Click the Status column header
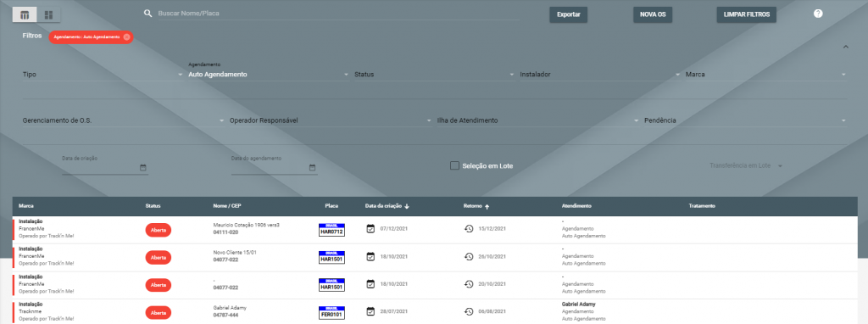868x324 pixels. [x=153, y=206]
